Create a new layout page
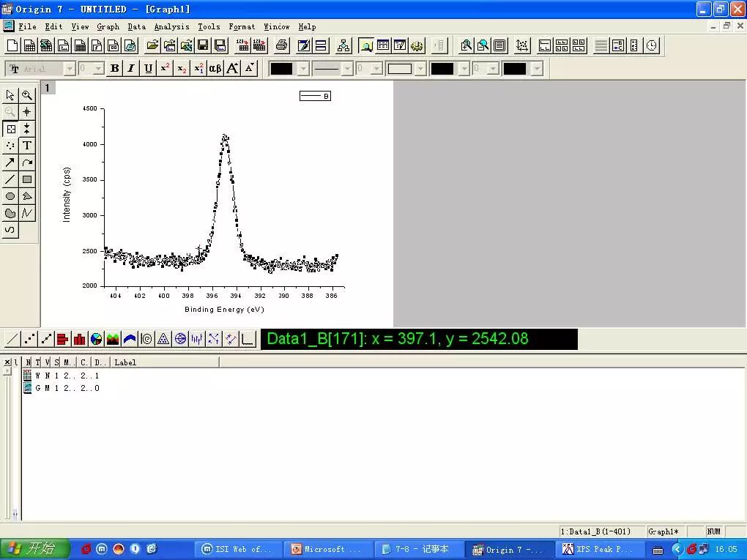This screenshot has width=747, height=560. 114,45
